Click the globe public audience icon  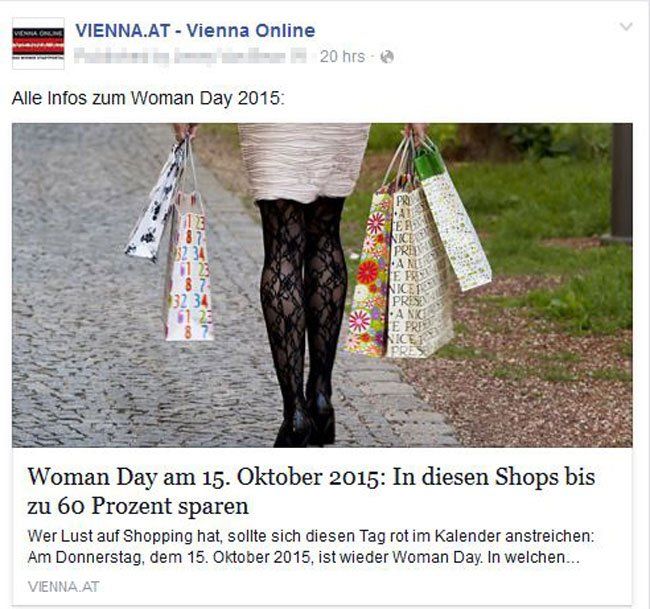[387, 57]
